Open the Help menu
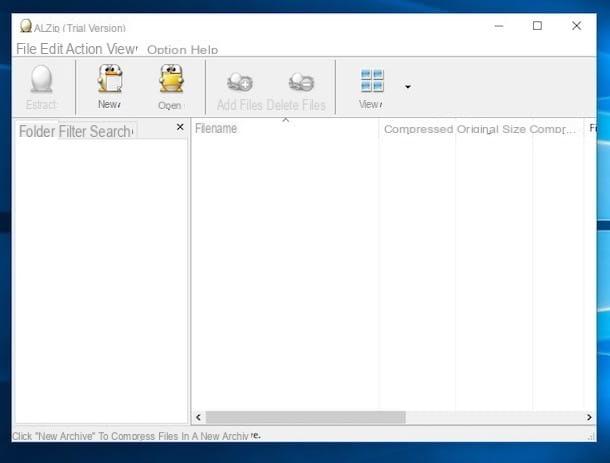Screen dimensions: 610x463 (x=204, y=50)
